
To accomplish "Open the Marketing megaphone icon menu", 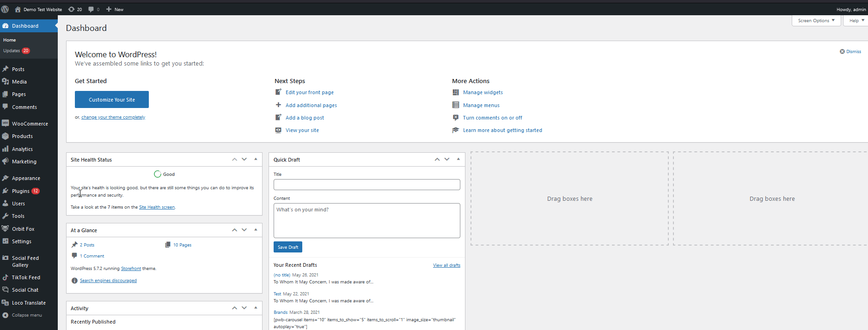I will 6,162.
